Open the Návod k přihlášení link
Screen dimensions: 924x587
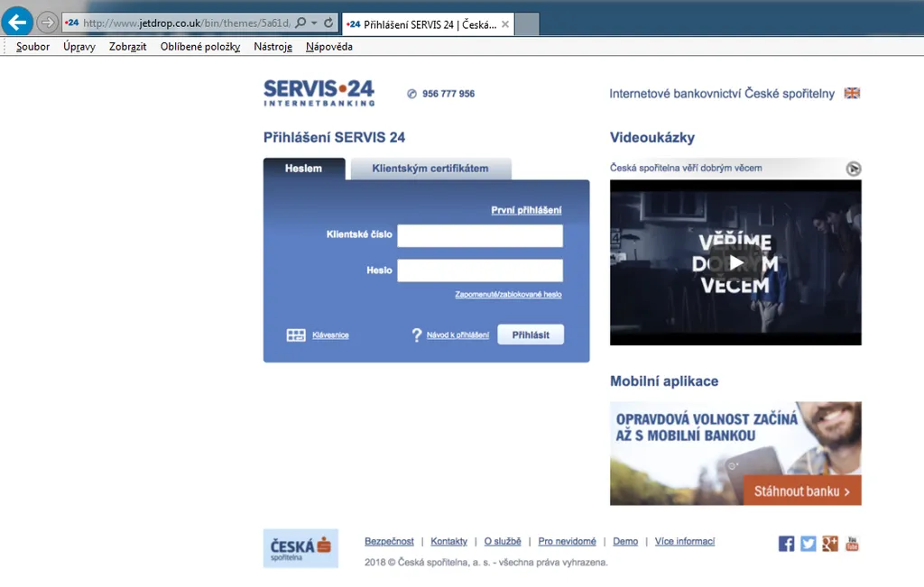coord(457,335)
